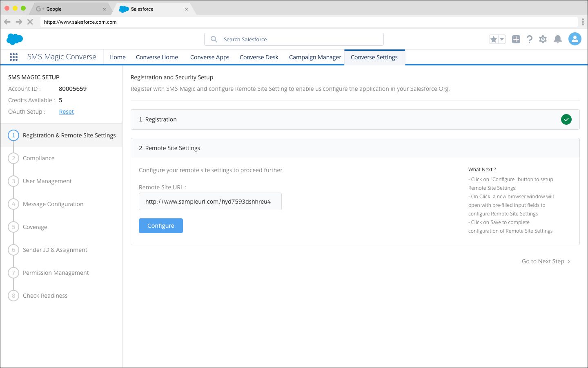This screenshot has height=368, width=588.
Task: Open the favorites list dropdown arrow
Action: (x=502, y=39)
